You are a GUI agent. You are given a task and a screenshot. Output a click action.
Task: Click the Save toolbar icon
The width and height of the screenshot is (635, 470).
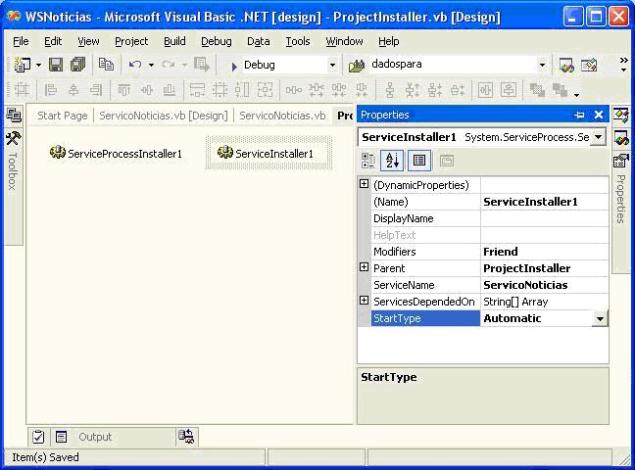[56, 65]
